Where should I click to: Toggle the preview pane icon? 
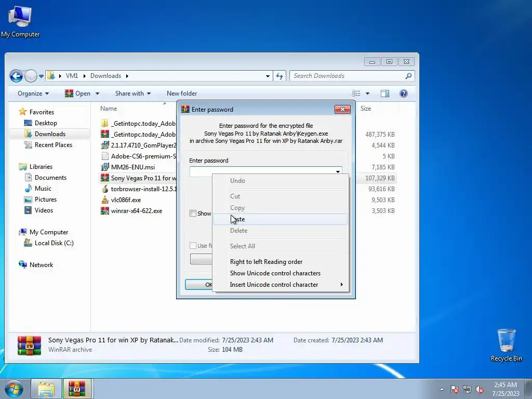coord(385,94)
